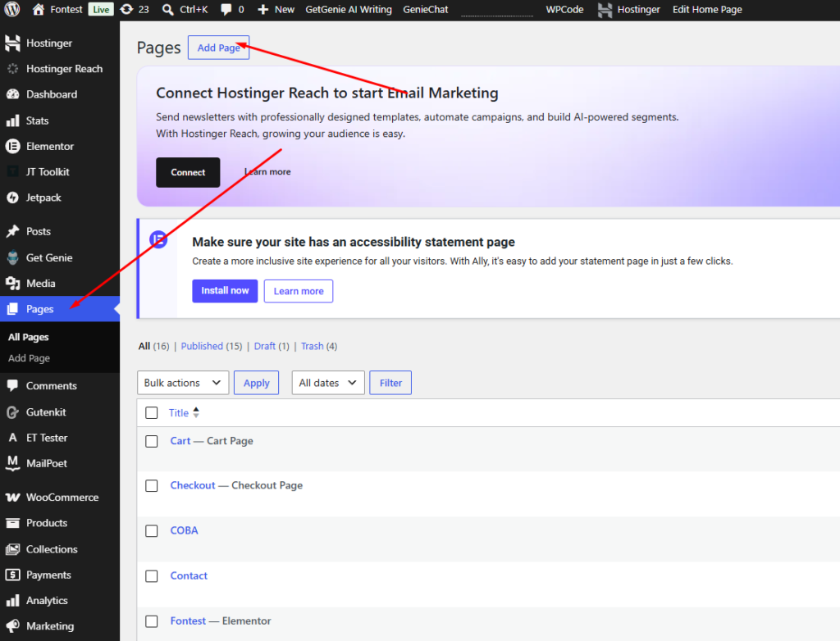
Task: Check the Fontest Elementor row checkbox
Action: 152,621
